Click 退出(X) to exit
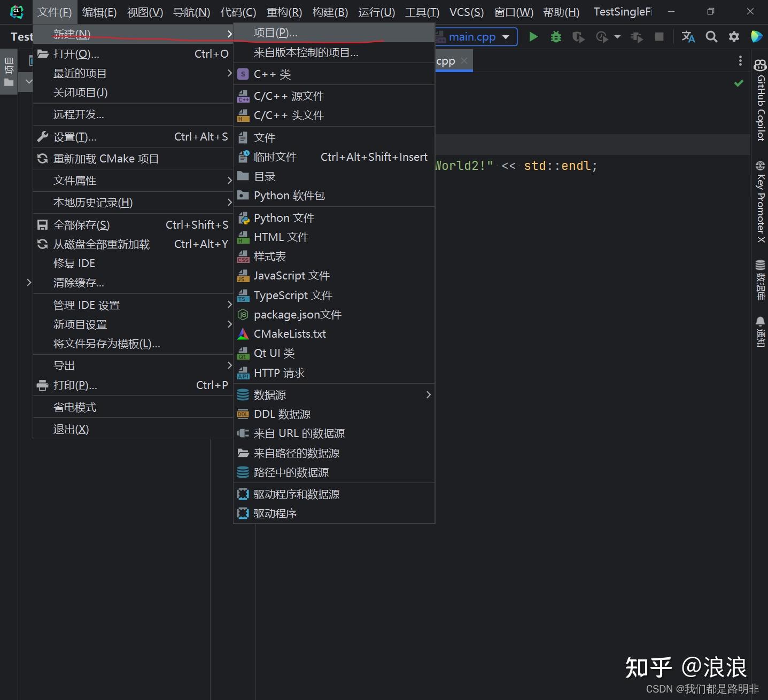 click(133, 429)
